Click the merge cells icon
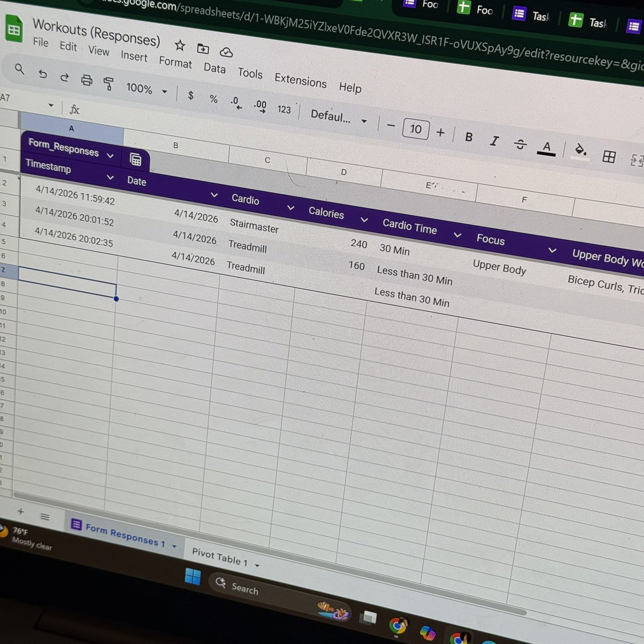 [x=637, y=160]
